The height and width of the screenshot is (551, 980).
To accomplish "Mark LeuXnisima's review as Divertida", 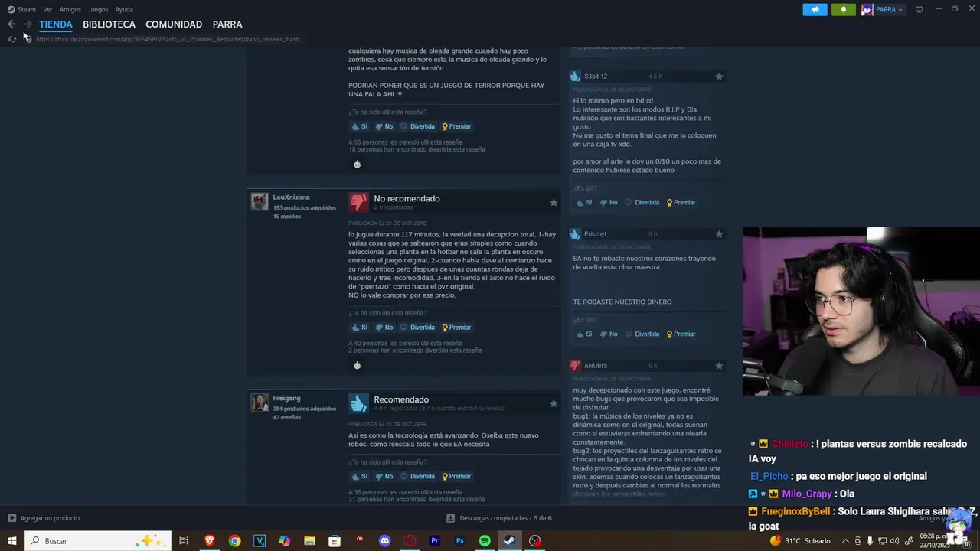I will tap(417, 328).
